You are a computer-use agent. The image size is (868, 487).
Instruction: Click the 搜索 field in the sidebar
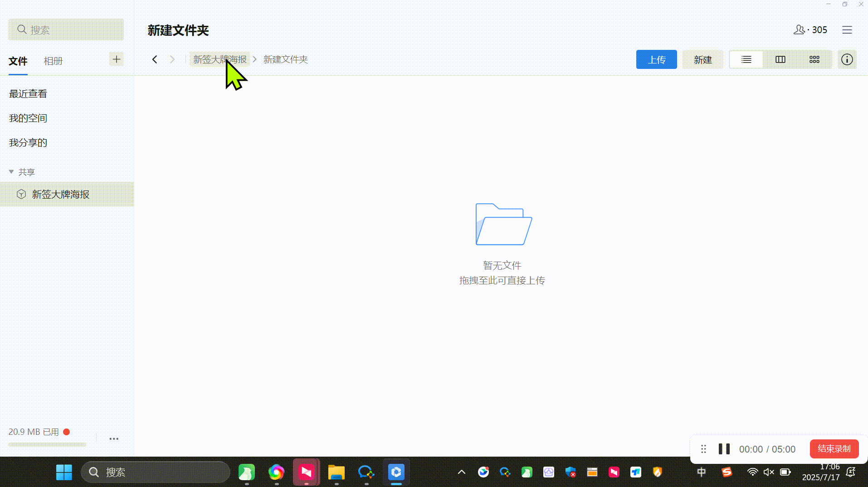pos(66,30)
